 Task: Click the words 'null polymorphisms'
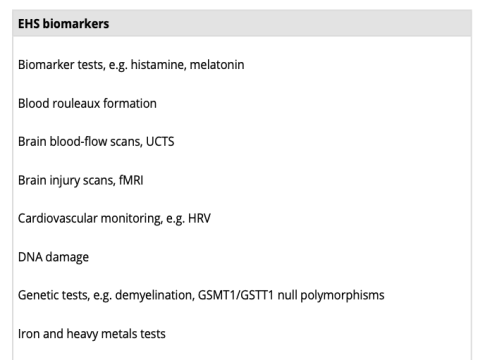(x=331, y=295)
